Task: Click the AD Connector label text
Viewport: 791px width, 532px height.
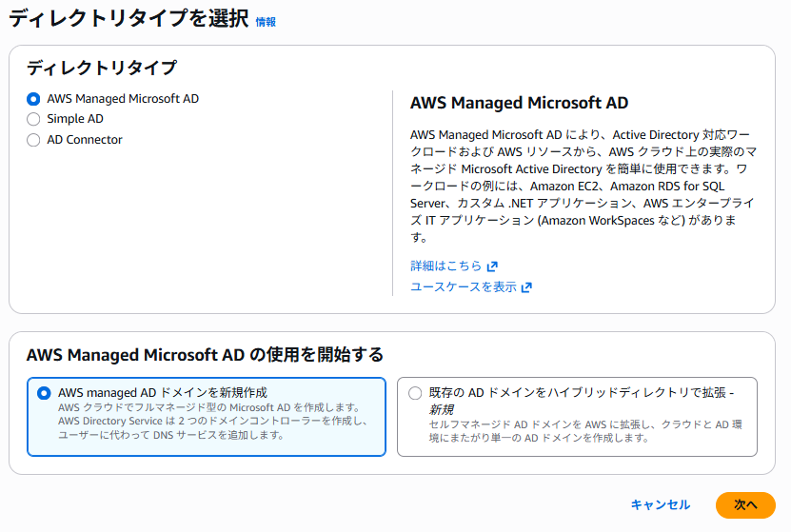Action: pos(85,140)
